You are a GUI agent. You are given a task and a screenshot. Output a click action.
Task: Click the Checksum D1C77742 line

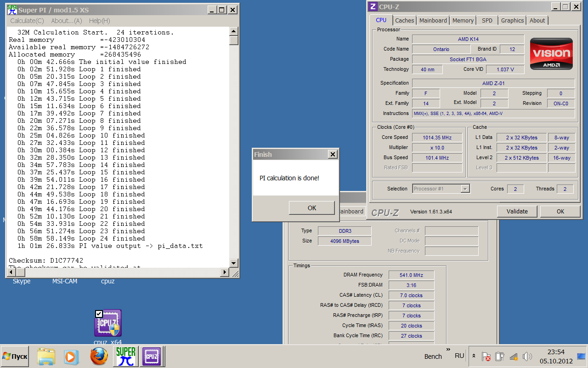tap(46, 260)
